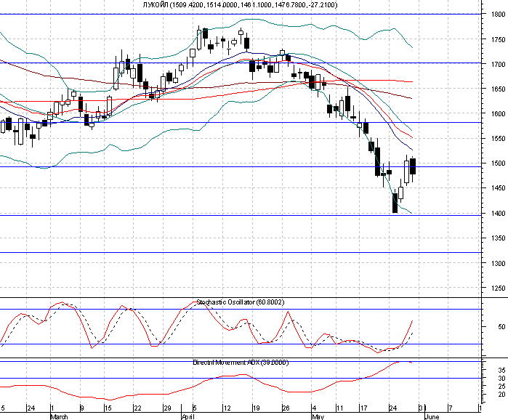Select the 1500 price axis label

[x=498, y=163]
